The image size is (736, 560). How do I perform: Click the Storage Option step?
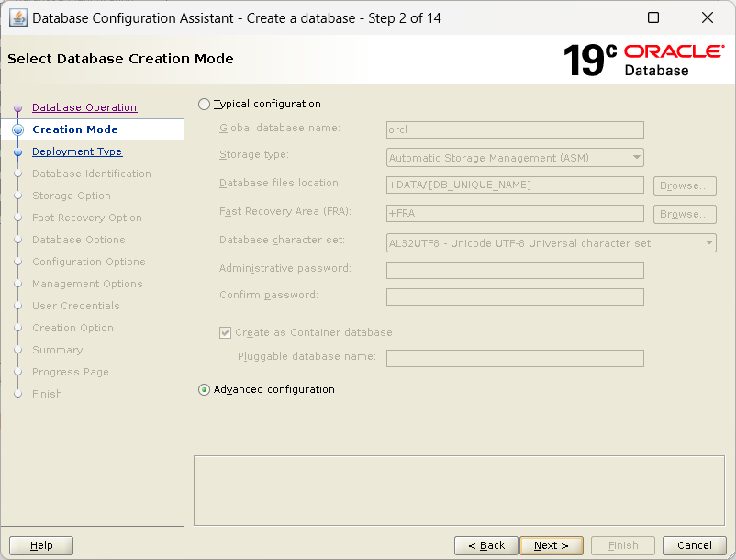click(72, 196)
